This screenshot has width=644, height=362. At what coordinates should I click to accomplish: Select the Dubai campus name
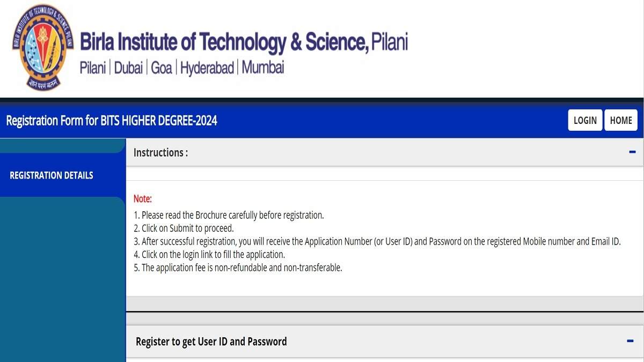tap(129, 68)
